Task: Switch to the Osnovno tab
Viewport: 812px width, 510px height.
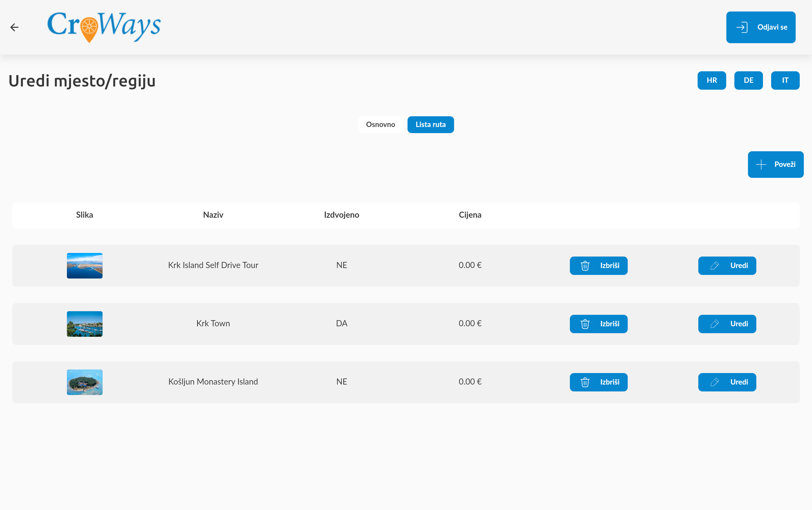Action: pos(380,125)
